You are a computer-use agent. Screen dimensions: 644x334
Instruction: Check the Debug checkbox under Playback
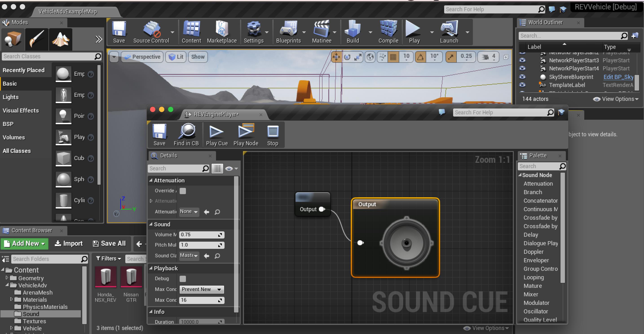[x=183, y=279]
